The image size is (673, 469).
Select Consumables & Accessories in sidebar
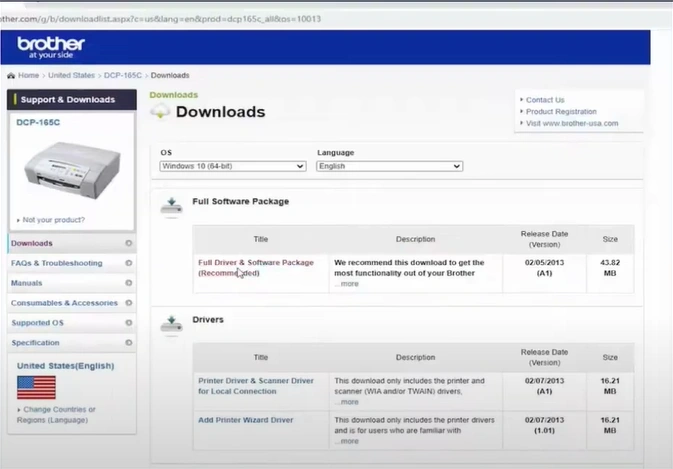pos(64,303)
